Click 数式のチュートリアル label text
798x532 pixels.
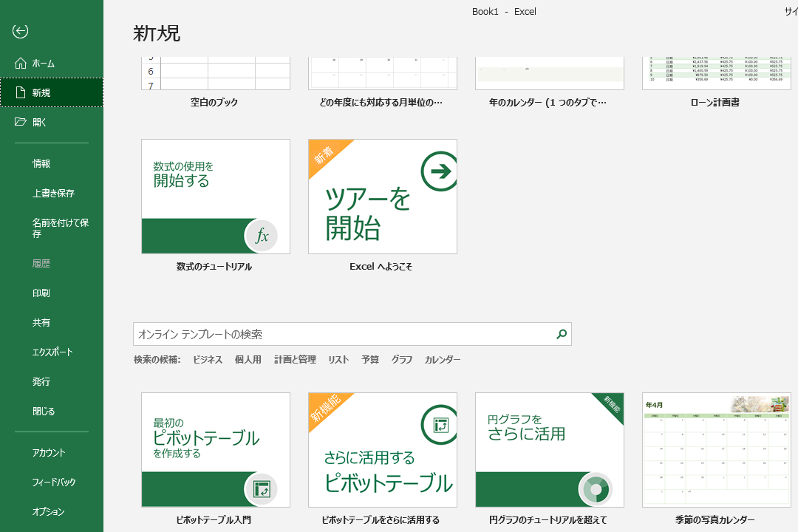(214, 266)
